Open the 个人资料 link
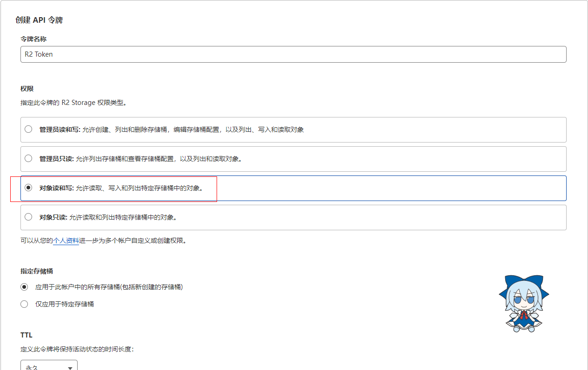Image resolution: width=588 pixels, height=370 pixels. [66, 241]
